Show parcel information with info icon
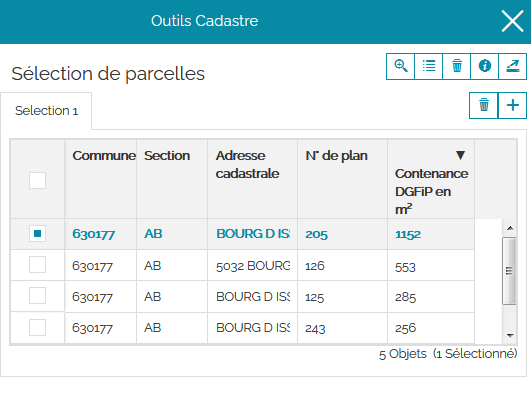This screenshot has height=403, width=531. pyautogui.click(x=485, y=66)
